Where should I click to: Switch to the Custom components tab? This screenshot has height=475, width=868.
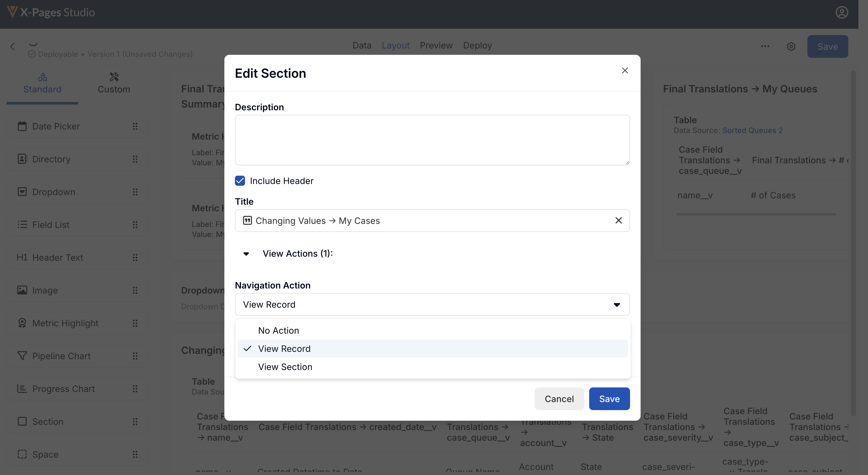114,83
